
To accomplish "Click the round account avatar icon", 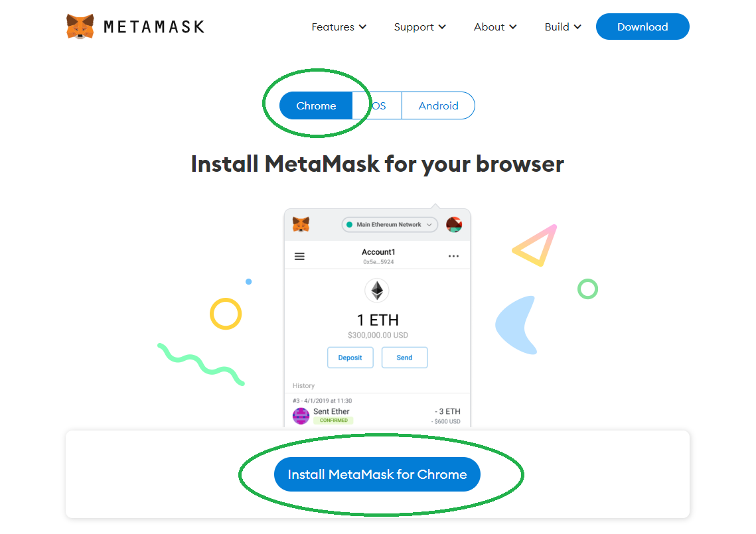I will [454, 225].
